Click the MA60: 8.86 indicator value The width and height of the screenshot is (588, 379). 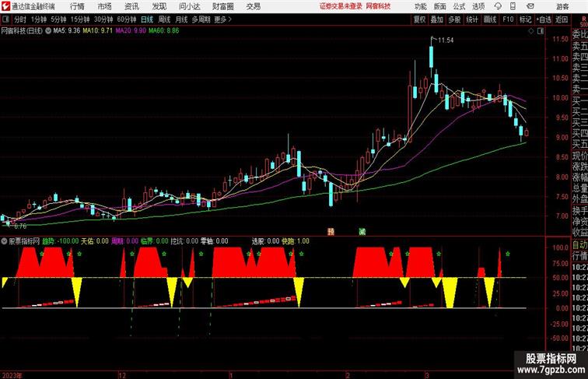(x=164, y=31)
